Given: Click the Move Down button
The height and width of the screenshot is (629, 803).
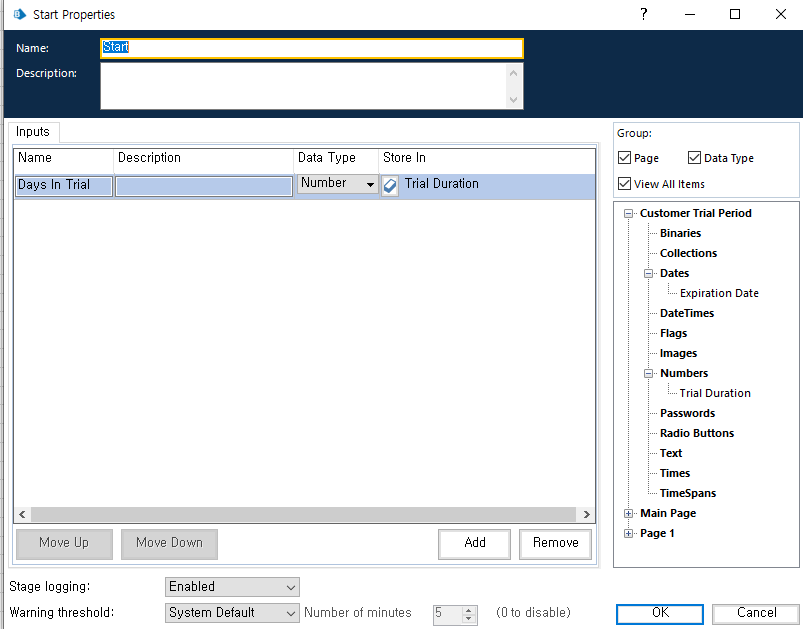Looking at the screenshot, I should pos(169,543).
